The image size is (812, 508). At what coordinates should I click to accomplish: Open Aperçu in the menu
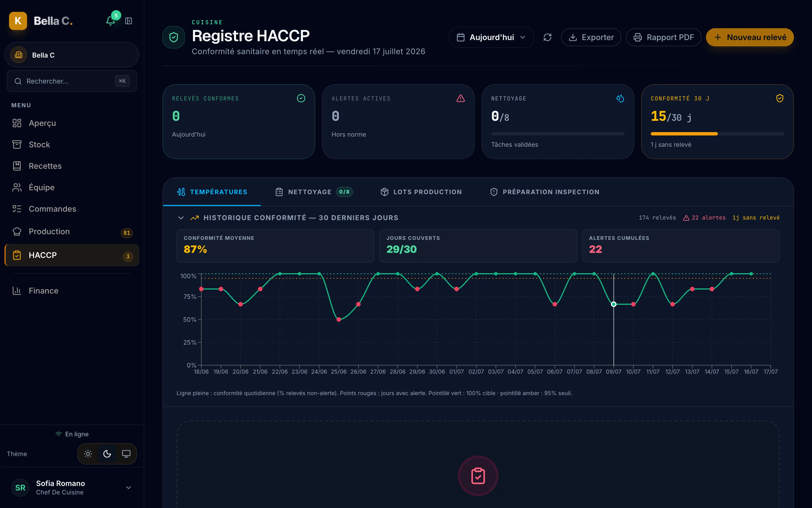point(72,123)
